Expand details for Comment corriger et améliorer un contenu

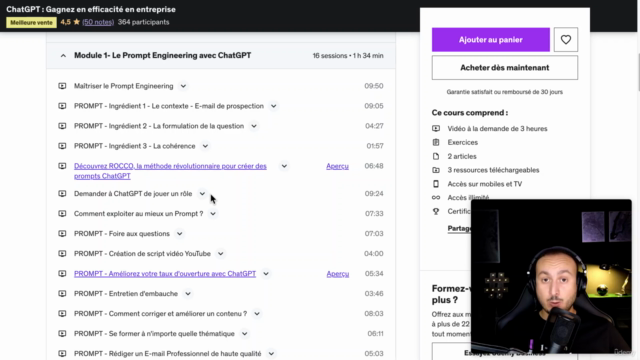(x=257, y=313)
